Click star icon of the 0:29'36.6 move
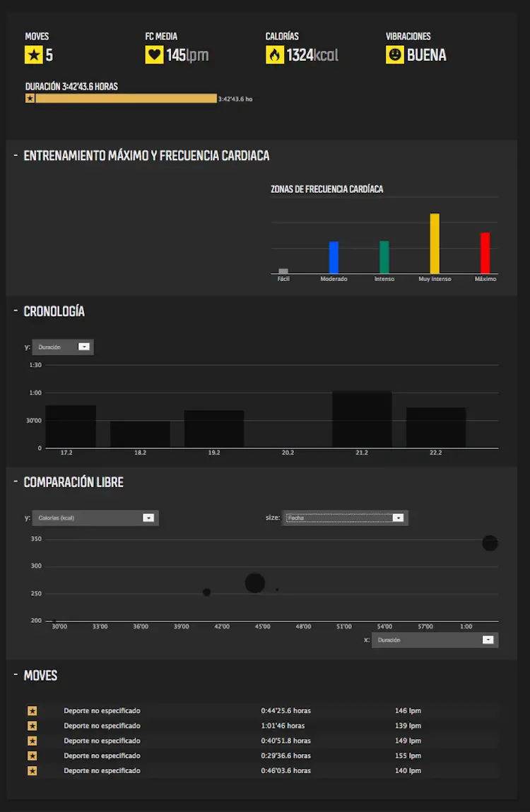Image resolution: width=530 pixels, height=812 pixels. pyautogui.click(x=32, y=756)
